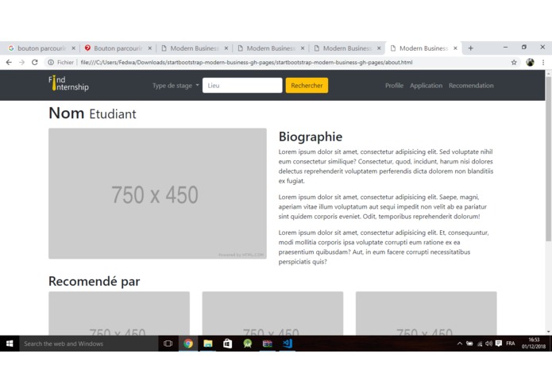The width and height of the screenshot is (552, 392).
Task: Open the network icon in system tray
Action: pyautogui.click(x=480, y=344)
